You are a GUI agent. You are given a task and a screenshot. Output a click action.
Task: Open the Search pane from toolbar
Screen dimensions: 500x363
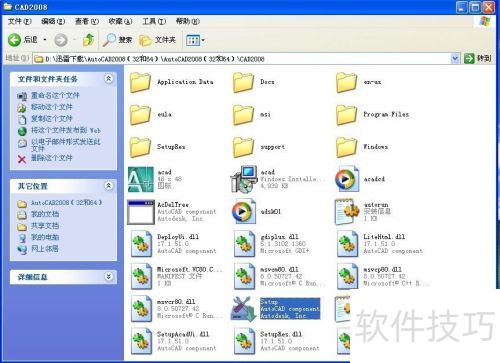click(x=117, y=40)
